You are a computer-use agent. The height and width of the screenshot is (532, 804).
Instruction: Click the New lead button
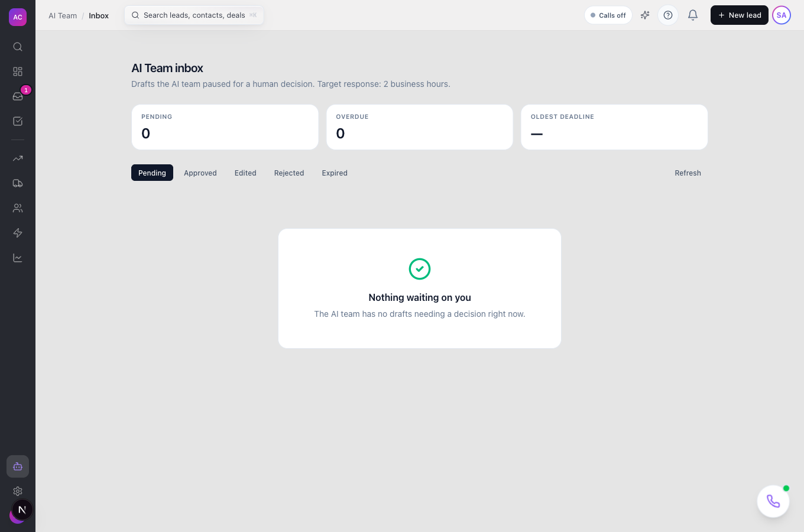click(740, 15)
